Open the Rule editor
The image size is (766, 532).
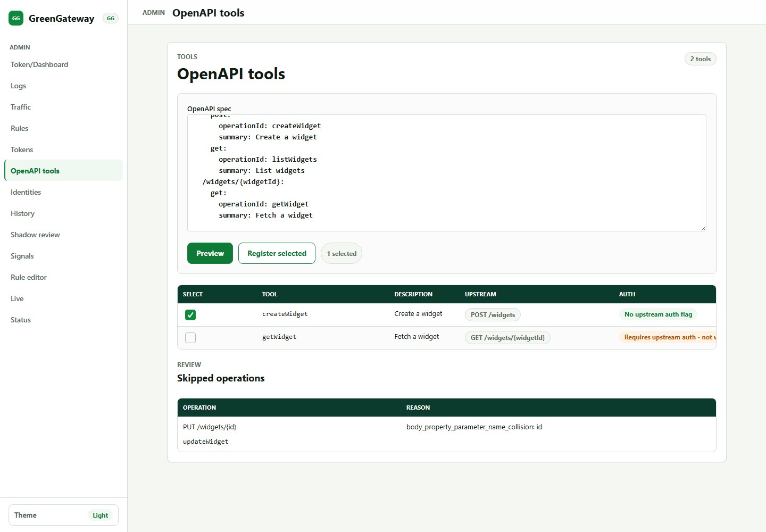click(63, 277)
